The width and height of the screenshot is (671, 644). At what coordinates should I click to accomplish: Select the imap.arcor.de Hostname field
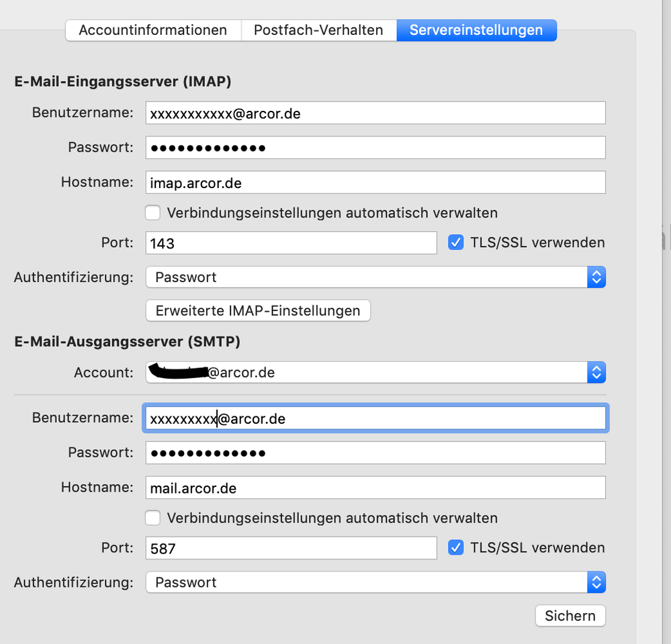pos(375,182)
